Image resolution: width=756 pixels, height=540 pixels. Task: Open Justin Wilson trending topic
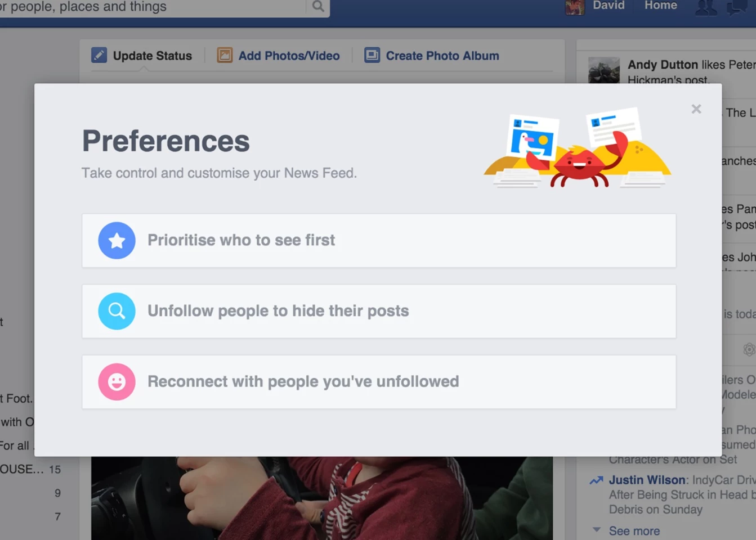point(647,480)
